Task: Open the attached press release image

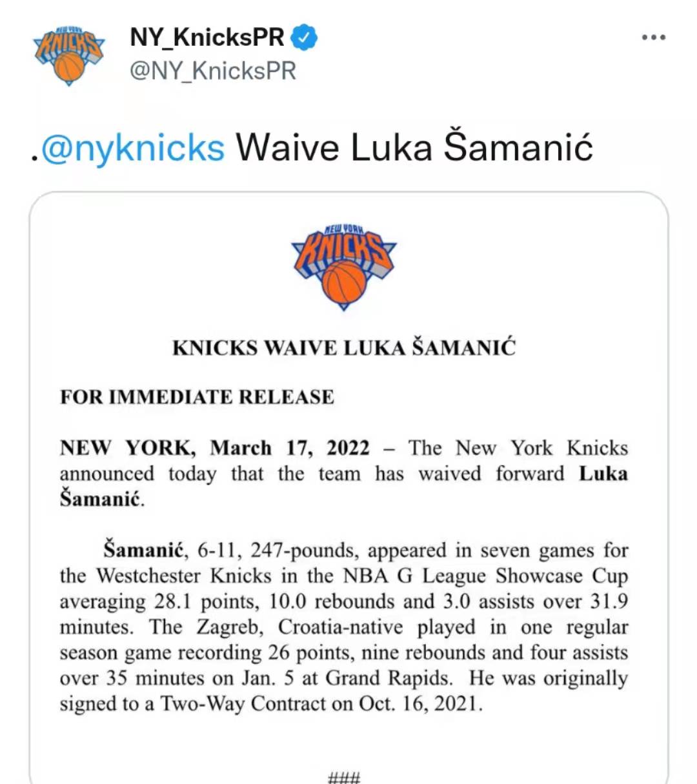Action: pos(348,488)
